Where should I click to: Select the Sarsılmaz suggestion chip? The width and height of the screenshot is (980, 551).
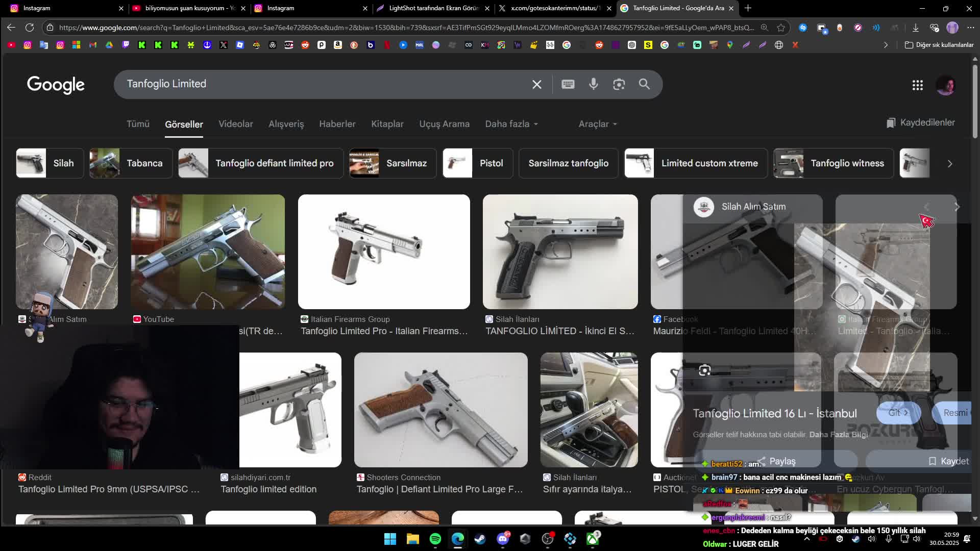[x=393, y=163]
